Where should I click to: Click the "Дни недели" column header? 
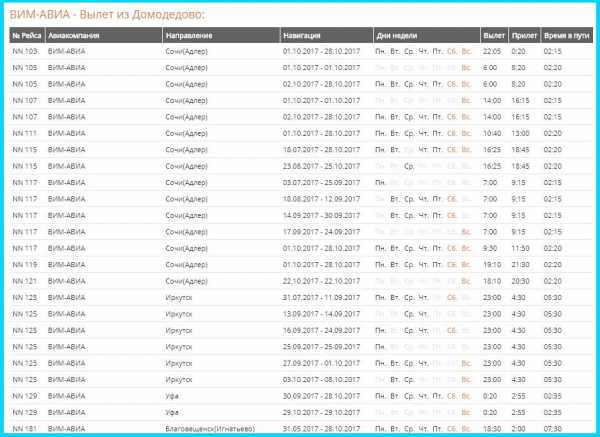(x=396, y=34)
